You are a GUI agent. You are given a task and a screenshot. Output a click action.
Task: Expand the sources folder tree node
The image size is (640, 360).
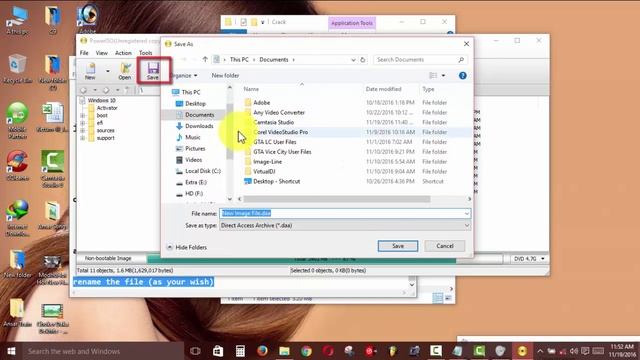tap(83, 131)
